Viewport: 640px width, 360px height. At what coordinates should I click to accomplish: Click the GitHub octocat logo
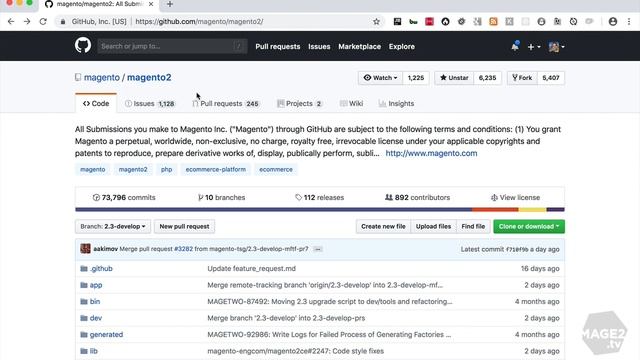tap(83, 45)
